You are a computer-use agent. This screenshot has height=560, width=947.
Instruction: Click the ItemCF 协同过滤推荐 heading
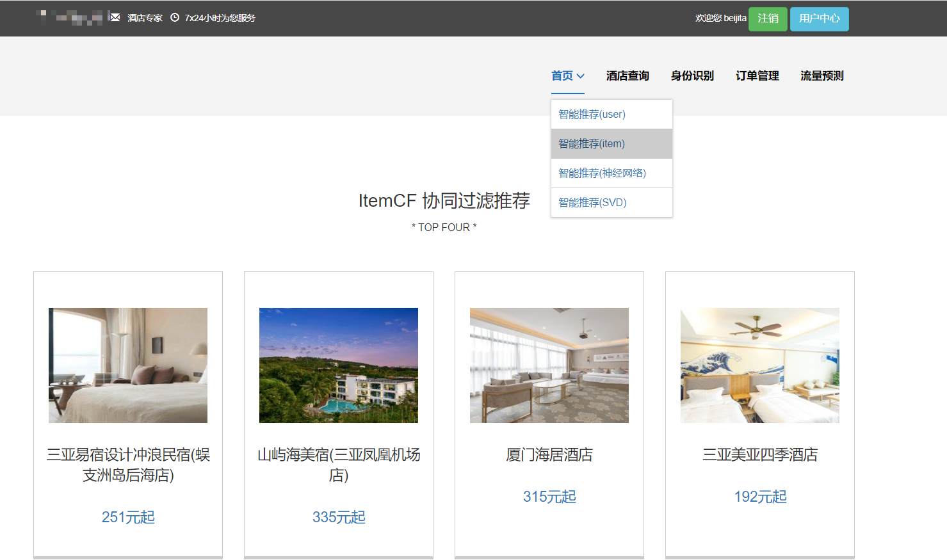(444, 200)
